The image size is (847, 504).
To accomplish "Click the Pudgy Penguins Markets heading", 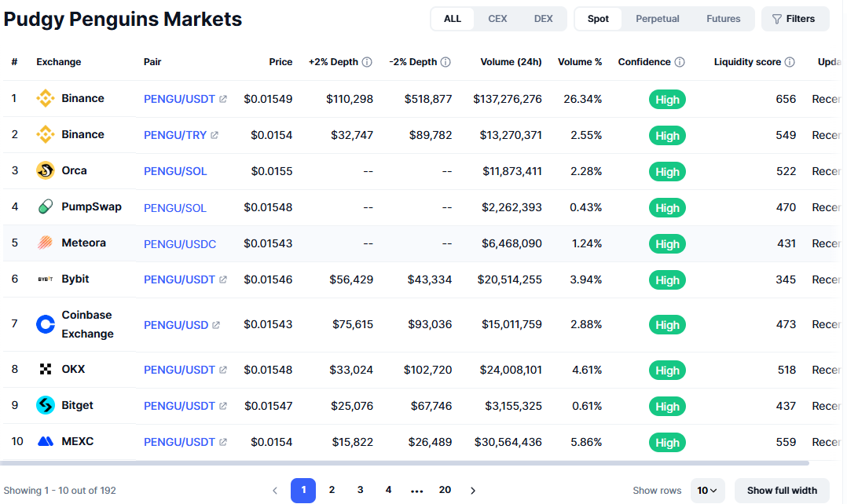I will click(x=123, y=19).
